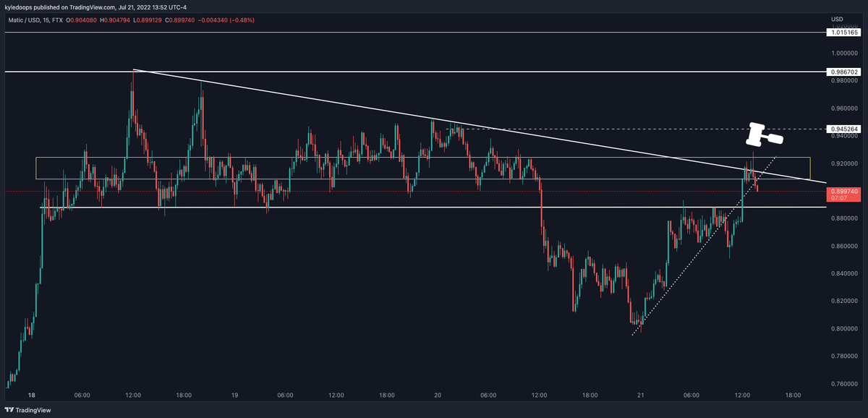
Task: Click the white hammer icon on chart
Action: (x=765, y=135)
